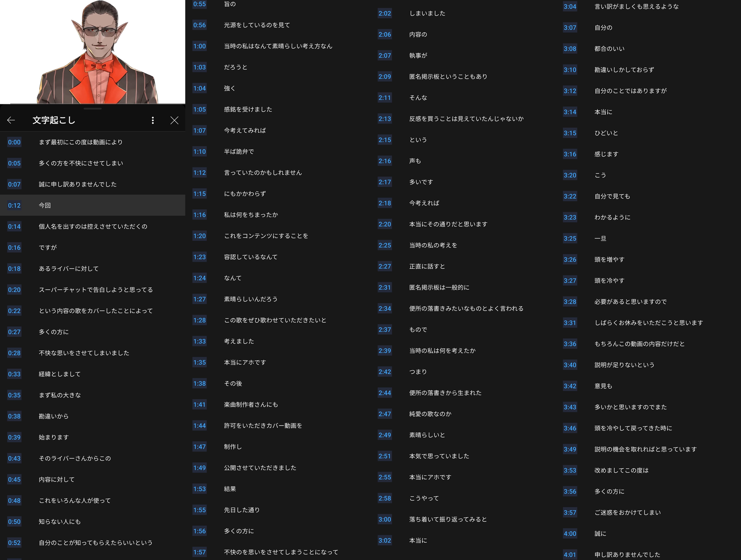Select the line 自分のことではありますが
Image resolution: width=741 pixels, height=560 pixels.
pos(630,91)
